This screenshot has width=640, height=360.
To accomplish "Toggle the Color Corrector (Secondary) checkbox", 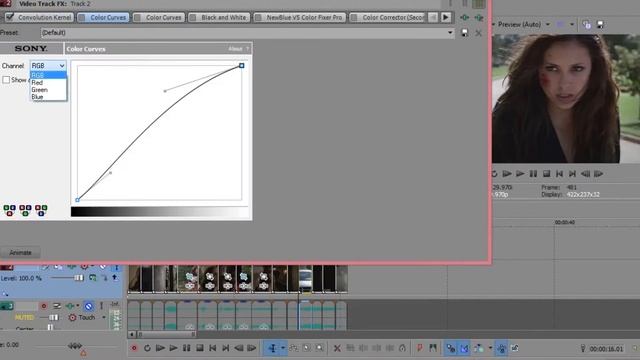I will (354, 18).
